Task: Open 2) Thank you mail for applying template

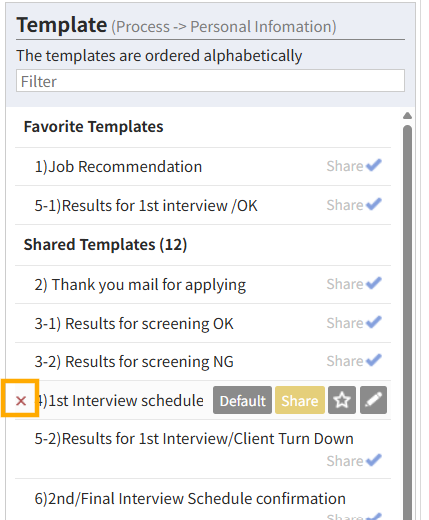Action: click(x=140, y=285)
